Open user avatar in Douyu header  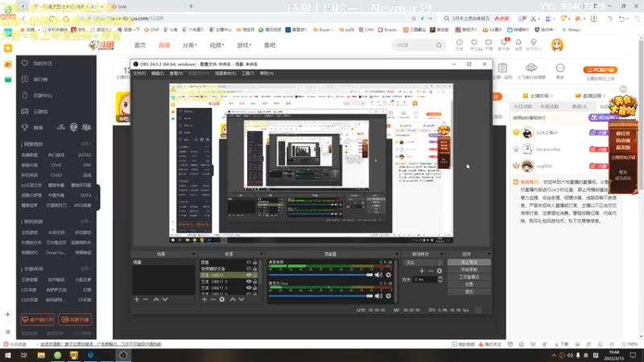click(557, 45)
